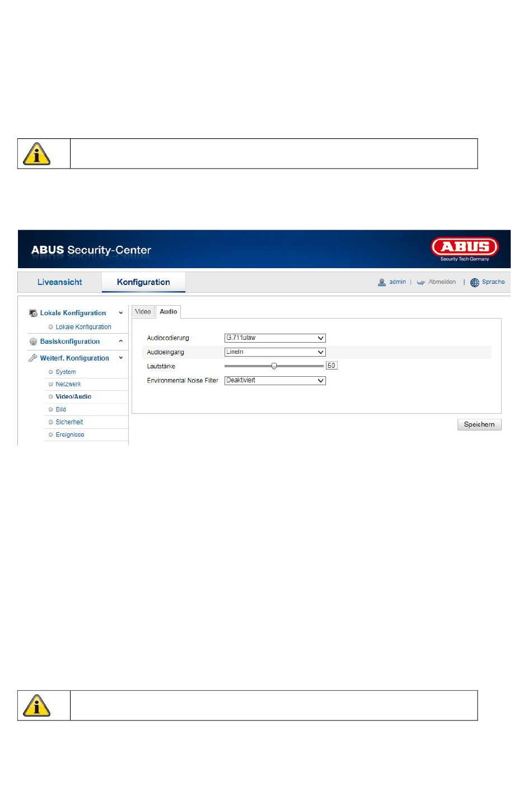Image resolution: width=532 pixels, height=795 pixels.
Task: Click the admin user link
Action: click(x=398, y=282)
